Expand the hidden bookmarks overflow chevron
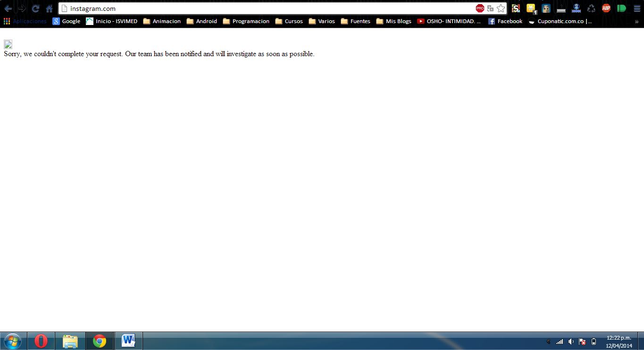644x350 pixels. [x=636, y=21]
